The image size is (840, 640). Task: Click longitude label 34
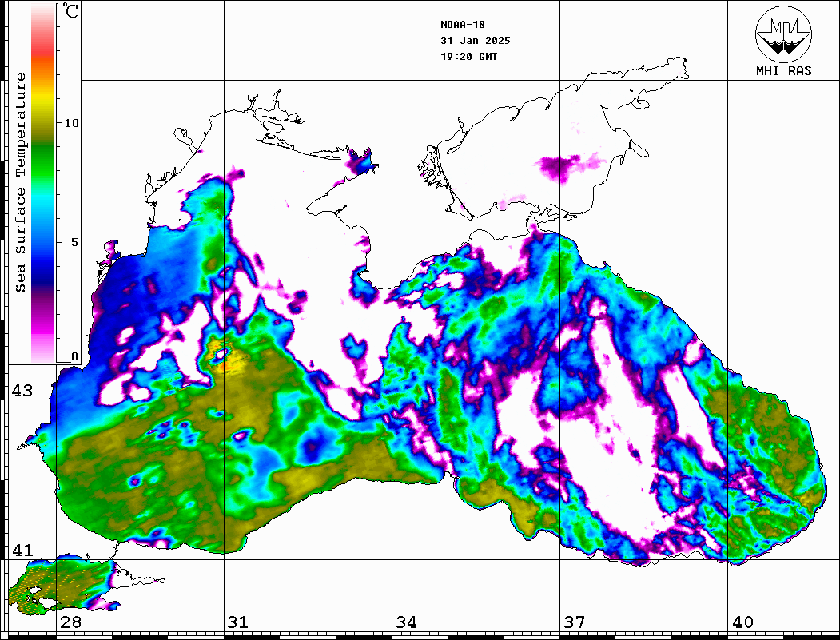[x=407, y=622]
